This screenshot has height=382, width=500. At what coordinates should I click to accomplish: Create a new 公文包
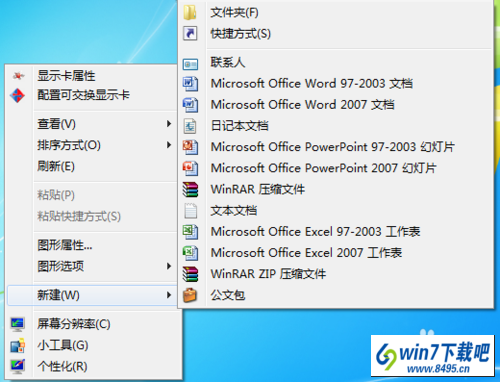point(228,295)
